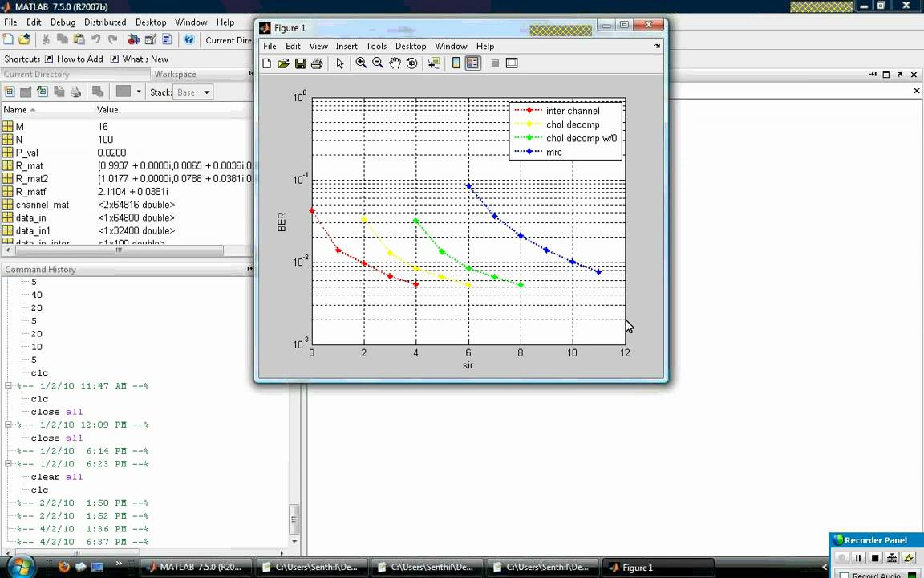This screenshot has height=578, width=924.
Task: Insert Colorbar from figure toolbar
Action: (x=456, y=63)
